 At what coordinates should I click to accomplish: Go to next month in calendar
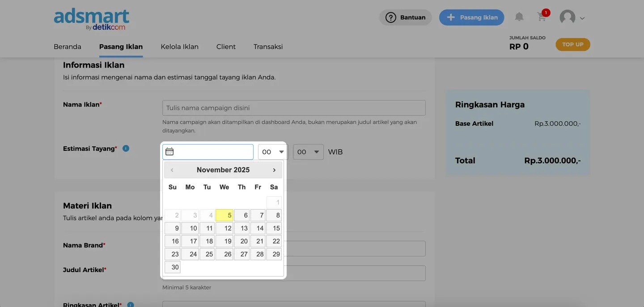[274, 170]
